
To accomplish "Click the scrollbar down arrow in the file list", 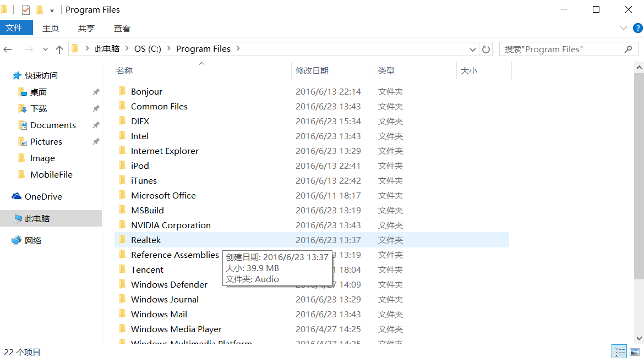I will (x=639, y=338).
